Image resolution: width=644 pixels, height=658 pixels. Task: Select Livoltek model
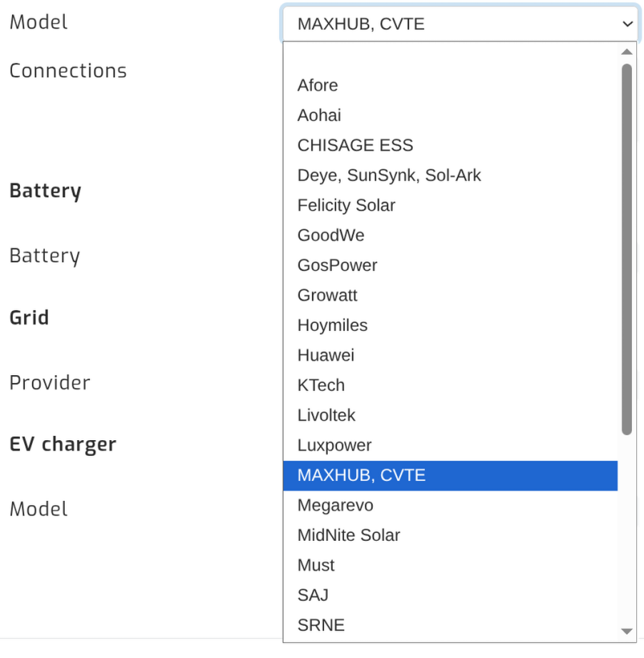(451, 415)
